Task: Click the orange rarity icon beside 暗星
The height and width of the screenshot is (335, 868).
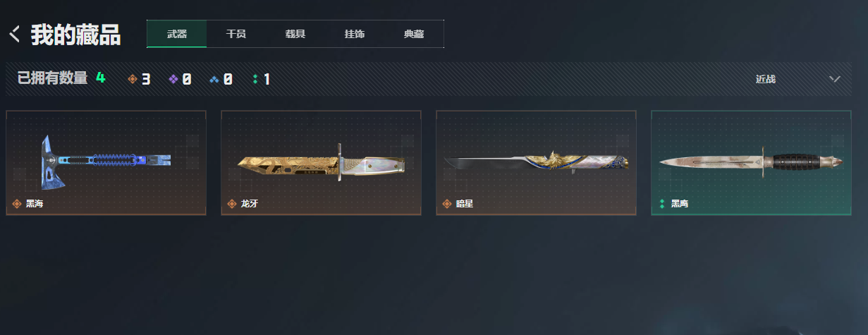Action: click(x=447, y=204)
